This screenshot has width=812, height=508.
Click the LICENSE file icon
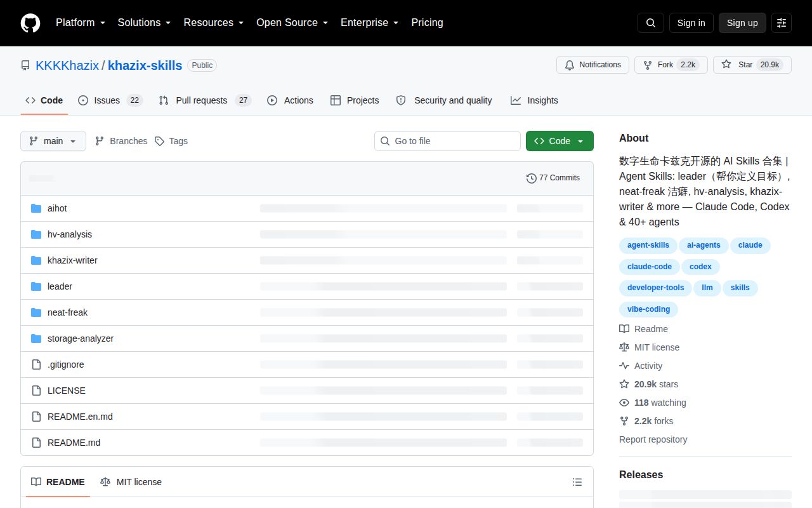click(x=36, y=391)
